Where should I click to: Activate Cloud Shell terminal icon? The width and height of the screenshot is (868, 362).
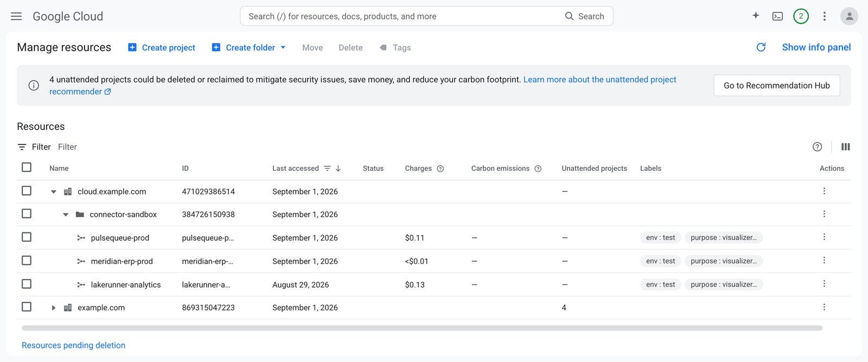coord(777,16)
